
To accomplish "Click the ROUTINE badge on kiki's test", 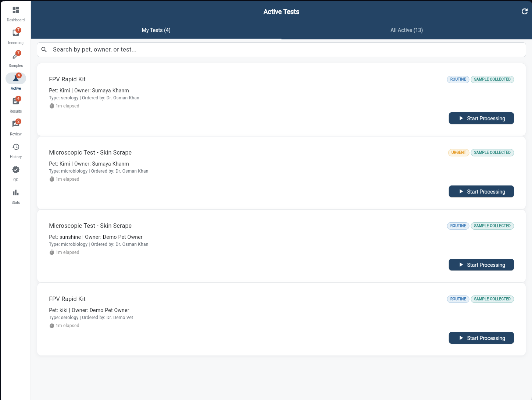I will click(458, 299).
